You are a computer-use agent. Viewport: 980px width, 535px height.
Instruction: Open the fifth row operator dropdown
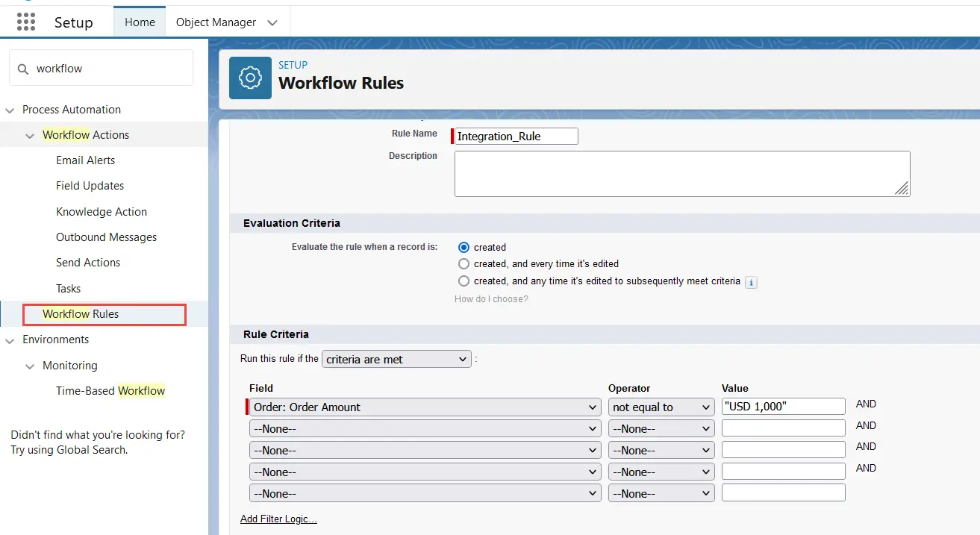[x=661, y=493]
